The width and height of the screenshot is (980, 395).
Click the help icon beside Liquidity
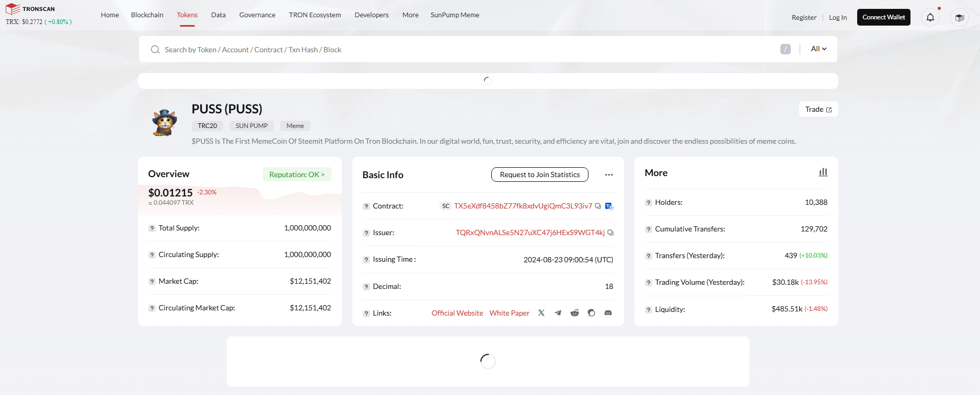point(649,310)
